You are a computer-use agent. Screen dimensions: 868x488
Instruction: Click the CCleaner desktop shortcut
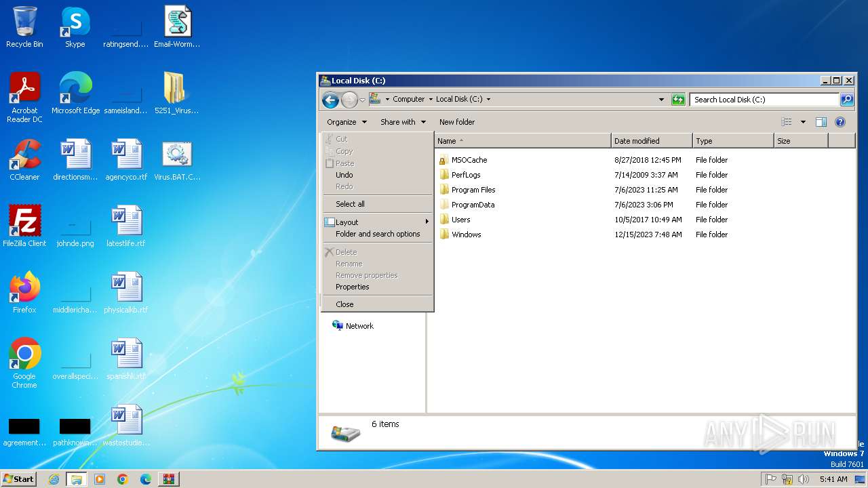click(x=24, y=160)
